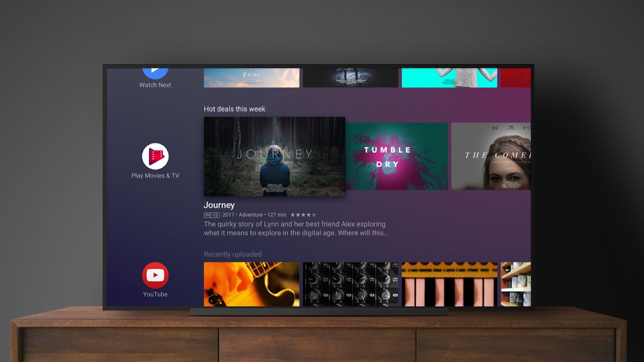Image resolution: width=644 pixels, height=362 pixels.
Task: Select the Watch Next label
Action: coord(155,85)
